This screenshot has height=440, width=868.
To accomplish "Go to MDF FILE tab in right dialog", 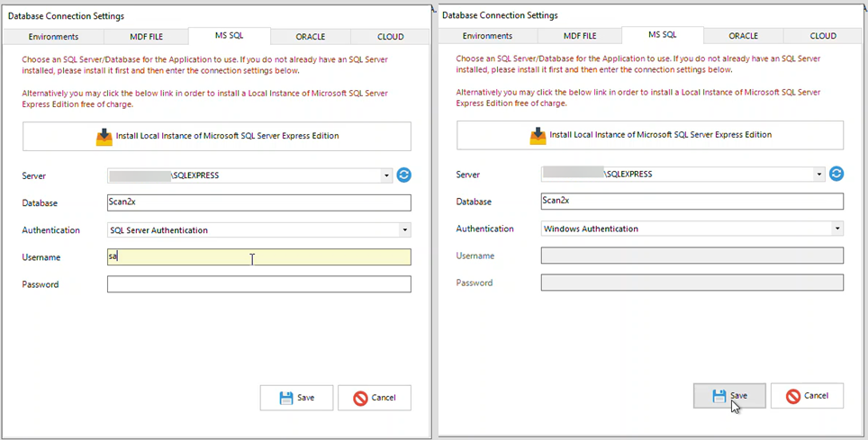I will 580,36.
